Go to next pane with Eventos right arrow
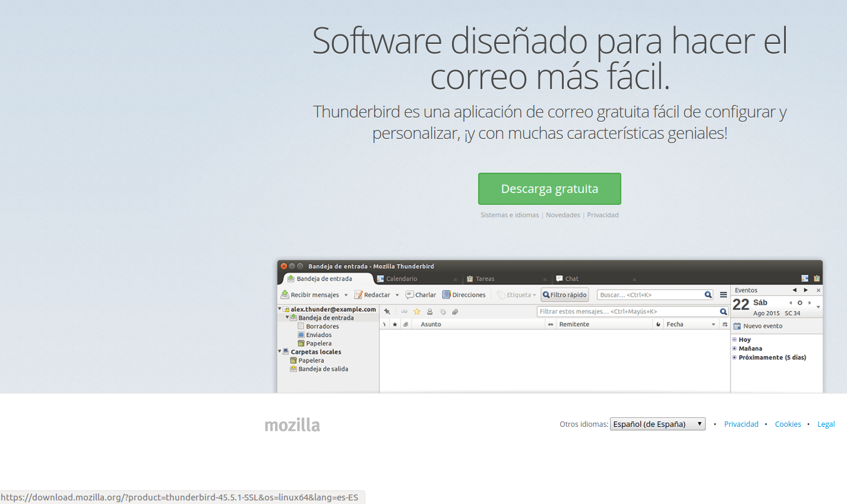The height and width of the screenshot is (504, 847). click(x=806, y=290)
